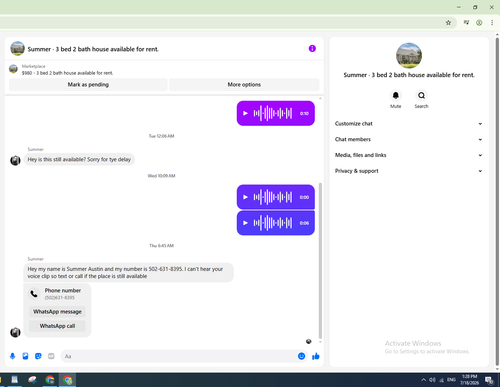
Task: Open Summer's avatar beside availability message
Action: 15,160
